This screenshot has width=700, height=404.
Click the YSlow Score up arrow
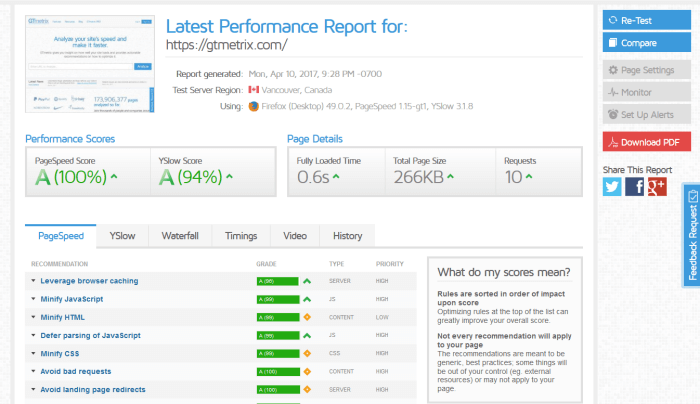(x=229, y=177)
